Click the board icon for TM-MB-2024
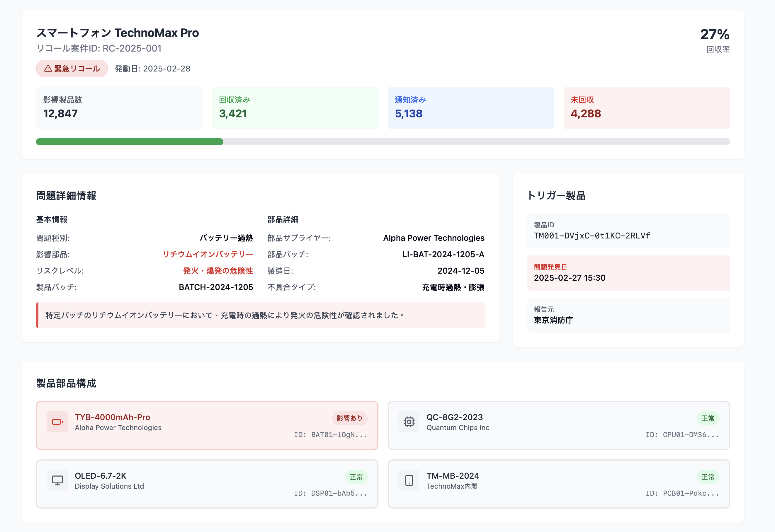Viewport: 775px width, 532px height. (x=409, y=480)
